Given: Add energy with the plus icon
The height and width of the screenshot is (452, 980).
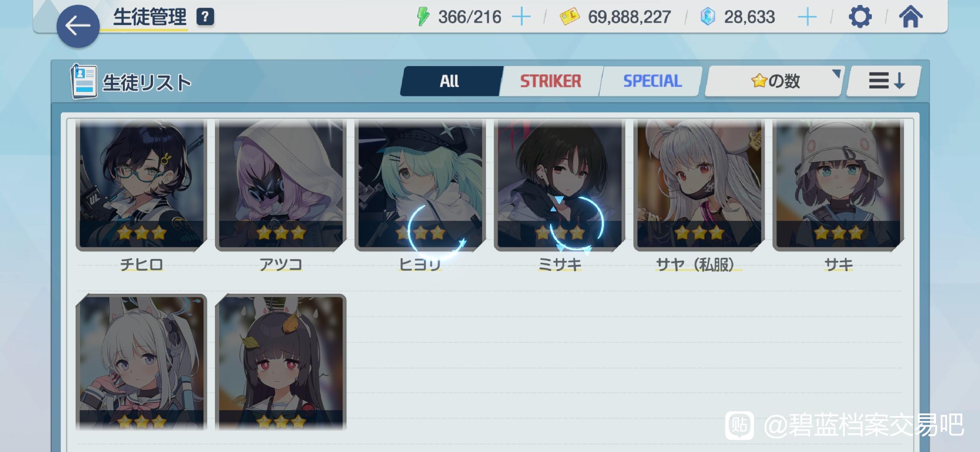Looking at the screenshot, I should point(521,17).
